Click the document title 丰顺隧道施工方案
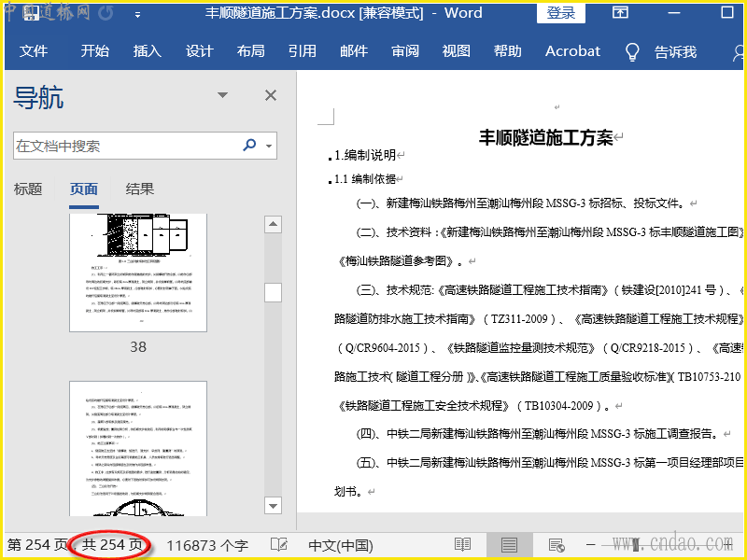This screenshot has height=560, width=747. click(545, 137)
